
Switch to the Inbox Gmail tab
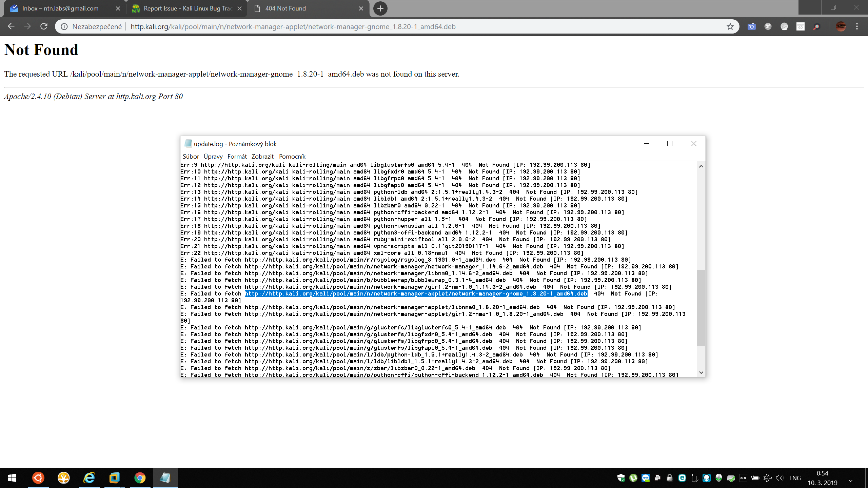pyautogui.click(x=60, y=8)
